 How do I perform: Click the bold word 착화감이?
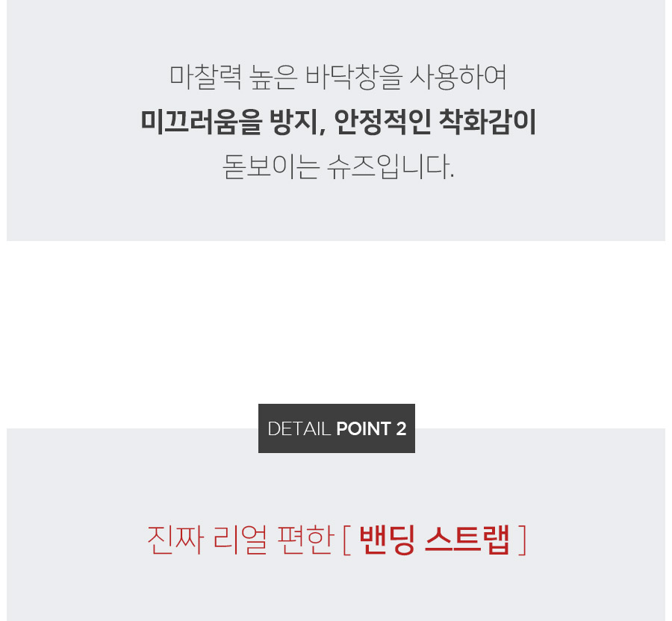(x=488, y=122)
